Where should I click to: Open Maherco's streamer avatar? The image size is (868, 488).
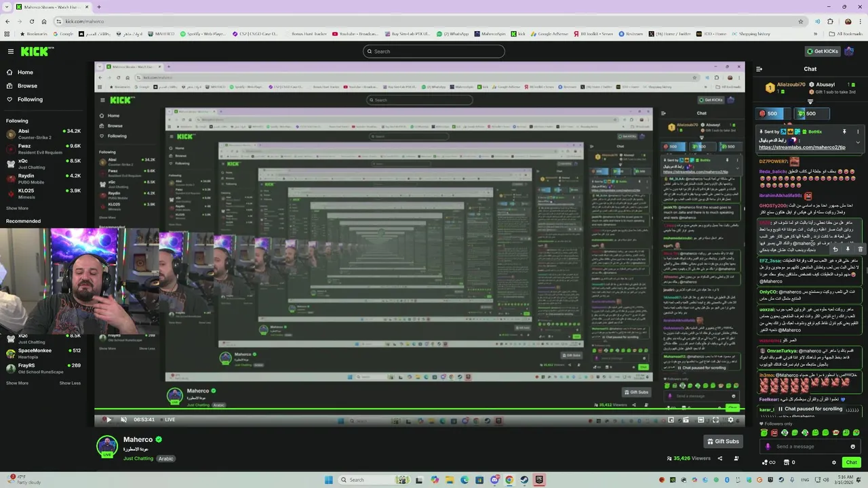[106, 447]
